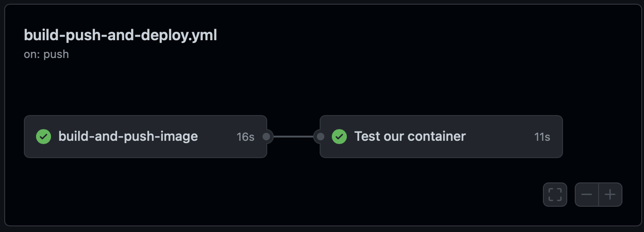This screenshot has height=232, width=644.
Task: Click the green success check on build-and-push-image
Action: tap(44, 137)
